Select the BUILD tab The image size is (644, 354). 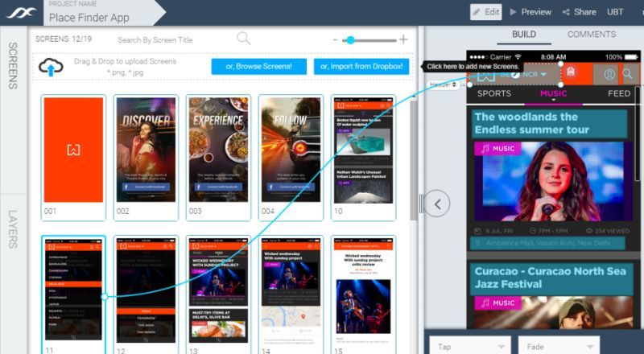coord(524,35)
